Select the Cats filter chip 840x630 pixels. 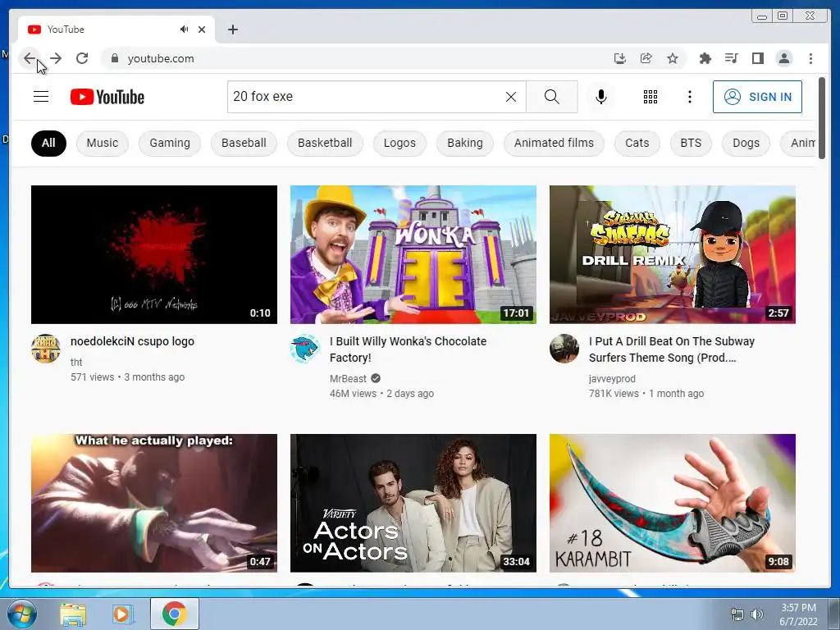pos(637,143)
